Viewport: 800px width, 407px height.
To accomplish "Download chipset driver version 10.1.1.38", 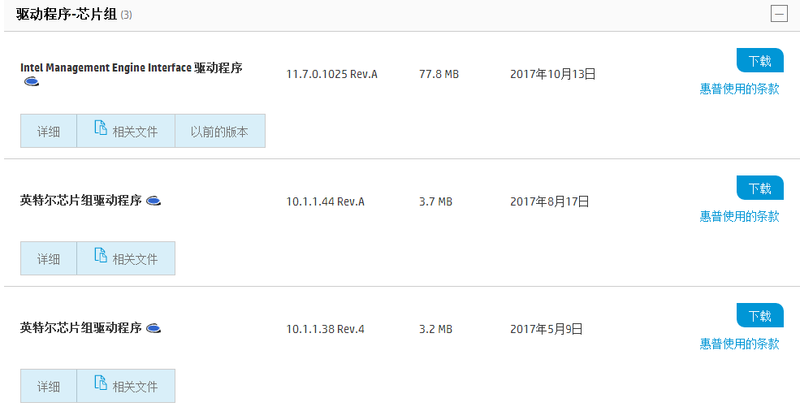I will point(759,316).
